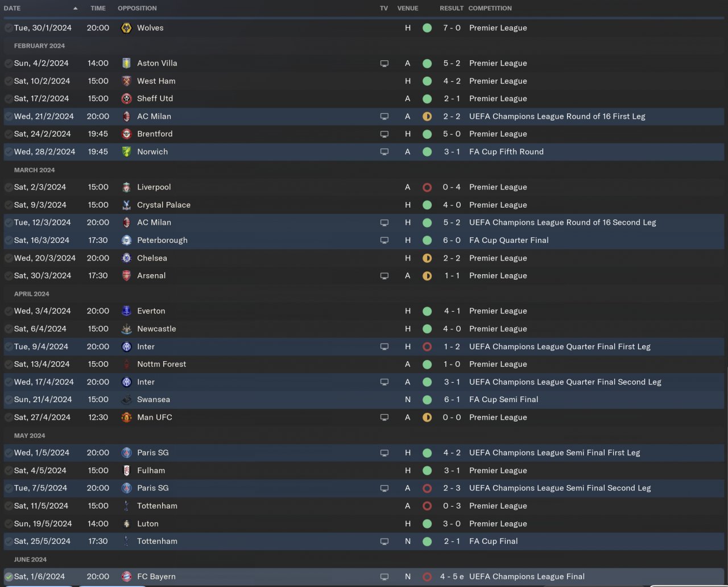Viewport: 728px width, 587px height.
Task: Click the Liverpool club badge icon
Action: (127, 187)
